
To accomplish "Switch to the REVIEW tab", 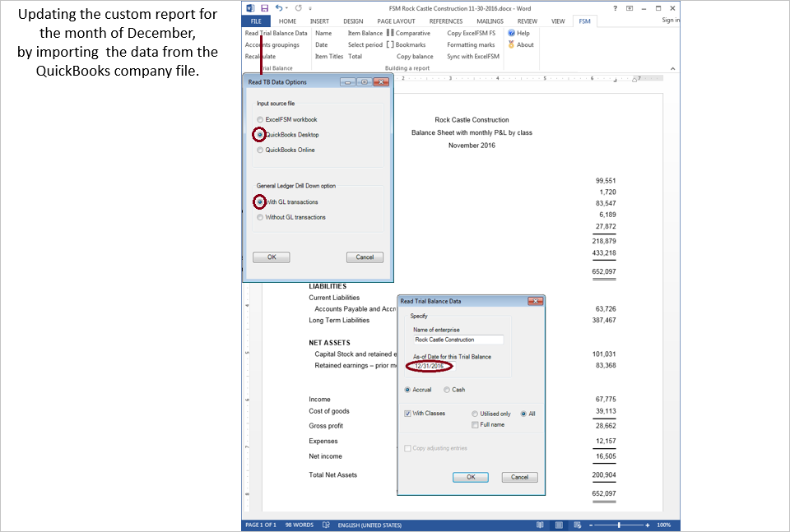I will tap(527, 21).
